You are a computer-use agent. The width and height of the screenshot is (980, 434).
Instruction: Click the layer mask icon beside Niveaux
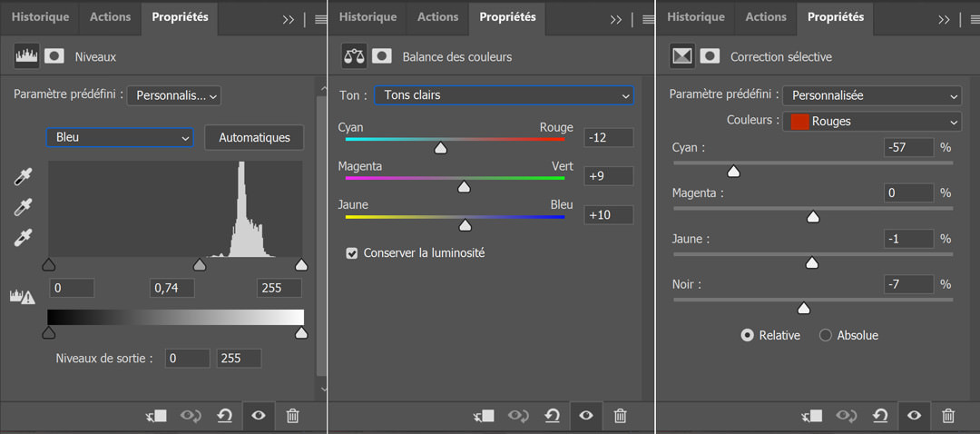pyautogui.click(x=54, y=56)
